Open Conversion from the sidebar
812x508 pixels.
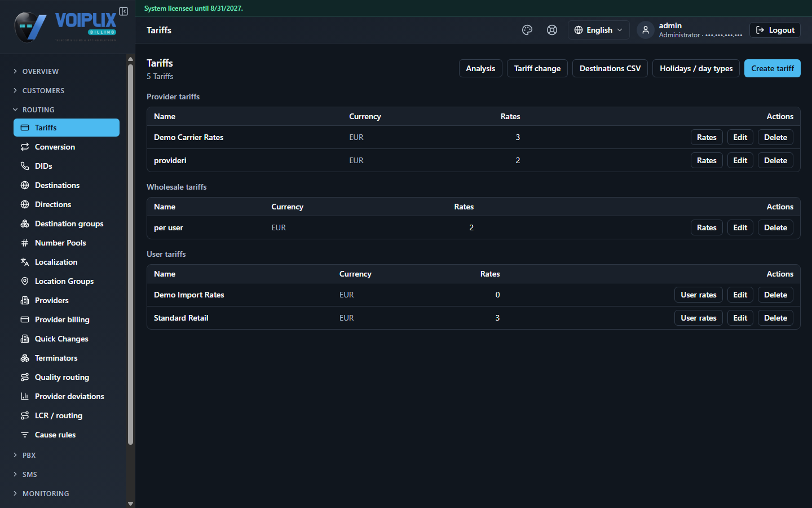point(67,147)
